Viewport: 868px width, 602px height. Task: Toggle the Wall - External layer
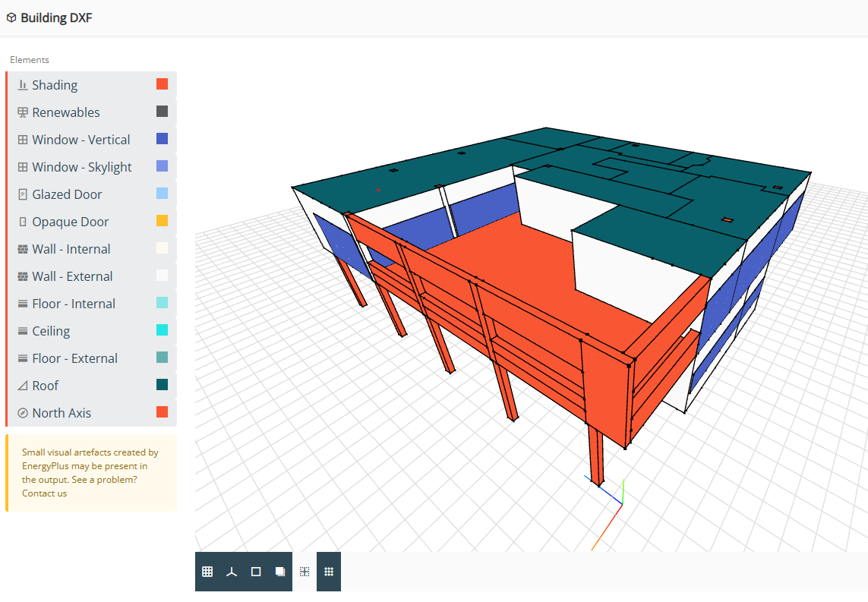click(x=72, y=276)
